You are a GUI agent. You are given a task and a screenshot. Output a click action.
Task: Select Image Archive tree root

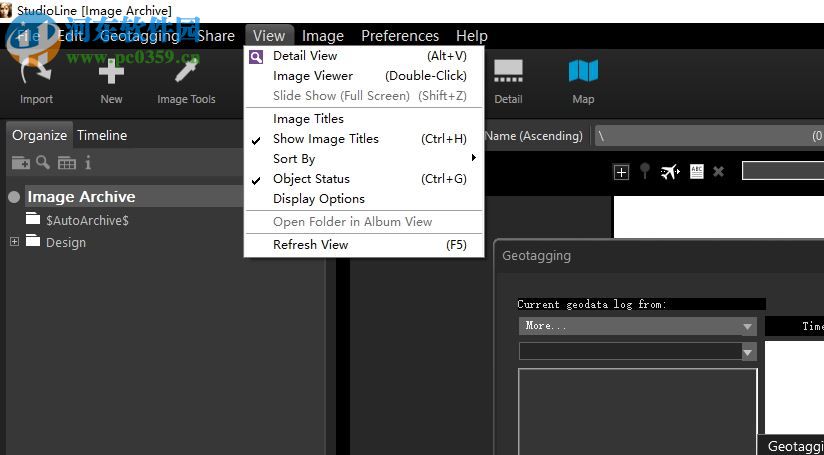[x=81, y=197]
